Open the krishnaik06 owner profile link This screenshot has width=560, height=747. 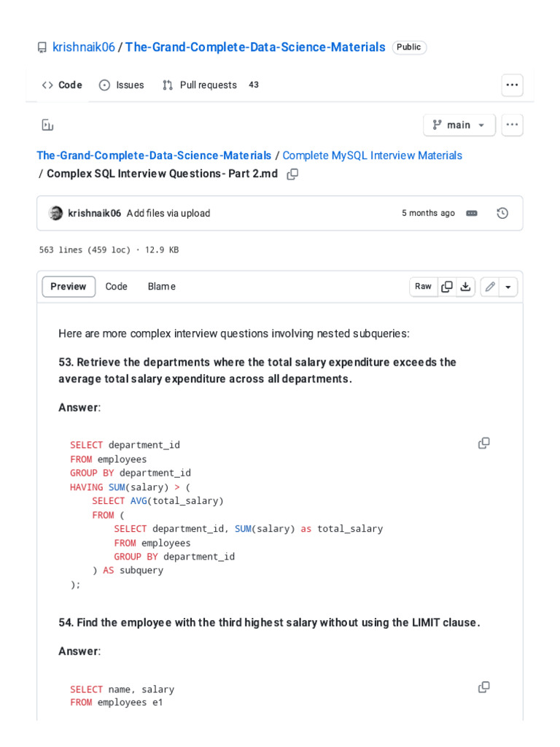pos(83,47)
